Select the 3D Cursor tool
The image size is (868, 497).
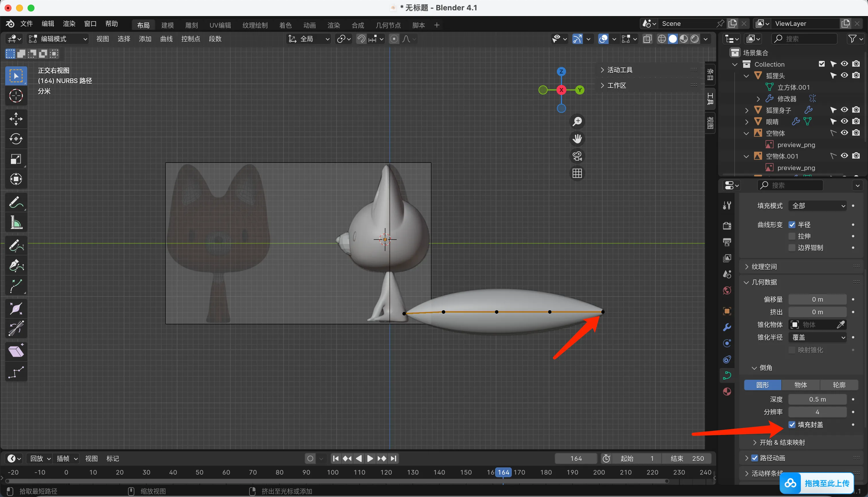tap(16, 96)
